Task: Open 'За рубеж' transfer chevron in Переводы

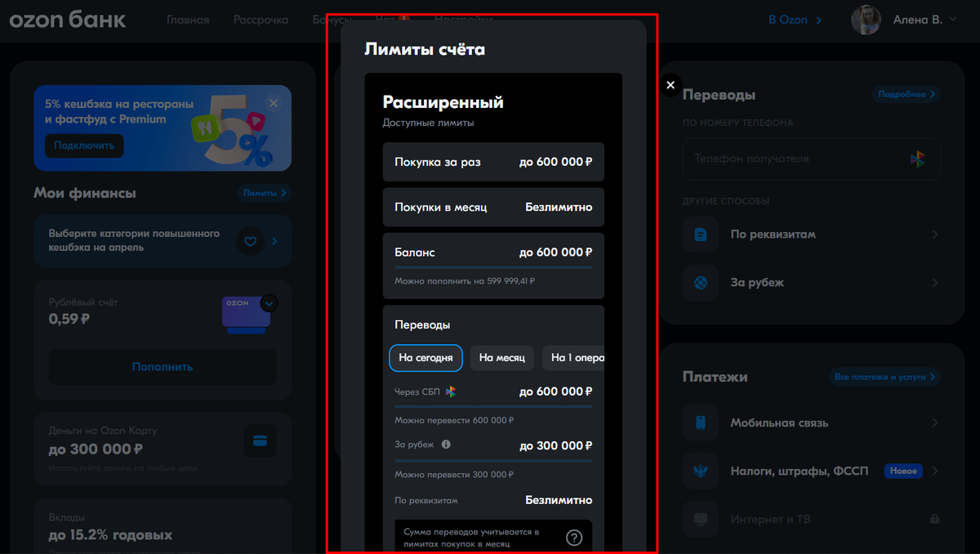Action: [935, 283]
